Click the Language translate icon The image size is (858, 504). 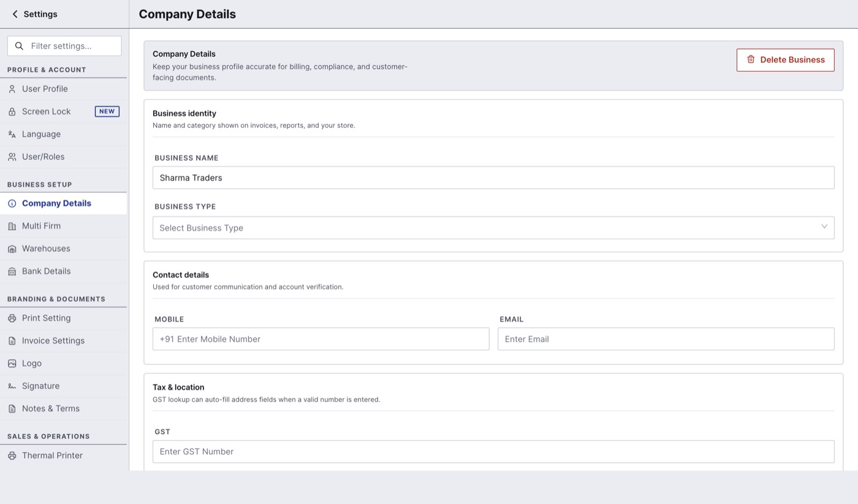12,134
